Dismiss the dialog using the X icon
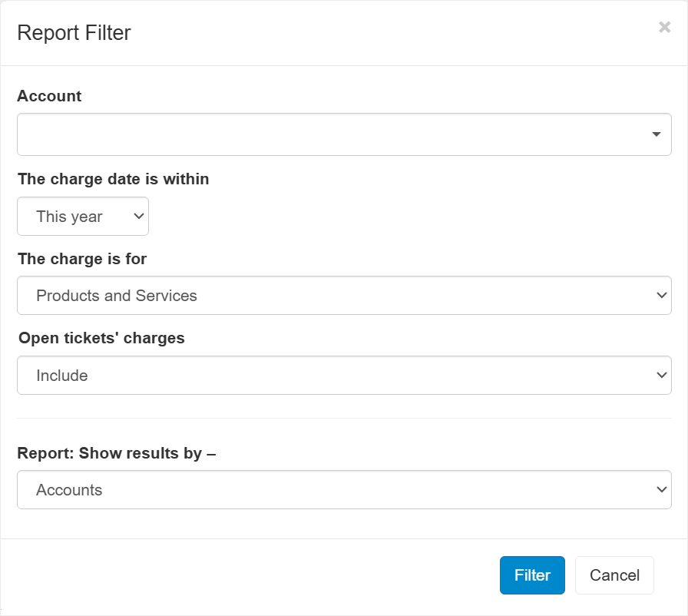The image size is (688, 616). tap(664, 27)
